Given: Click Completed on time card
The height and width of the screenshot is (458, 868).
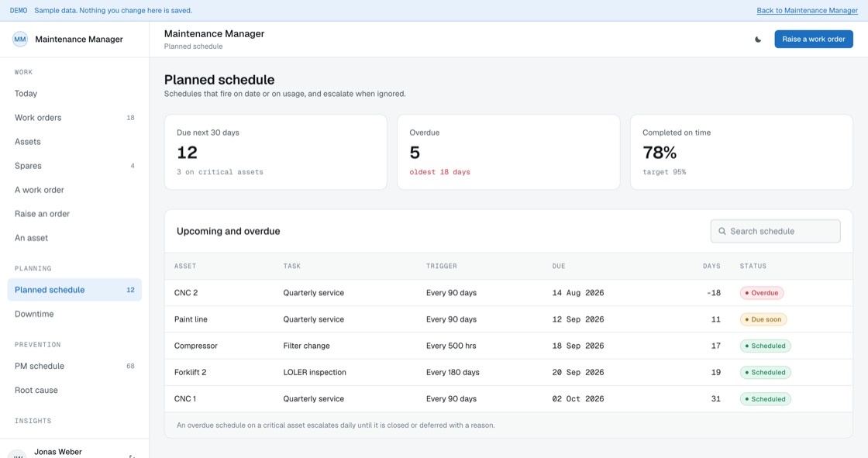Looking at the screenshot, I should 741,153.
